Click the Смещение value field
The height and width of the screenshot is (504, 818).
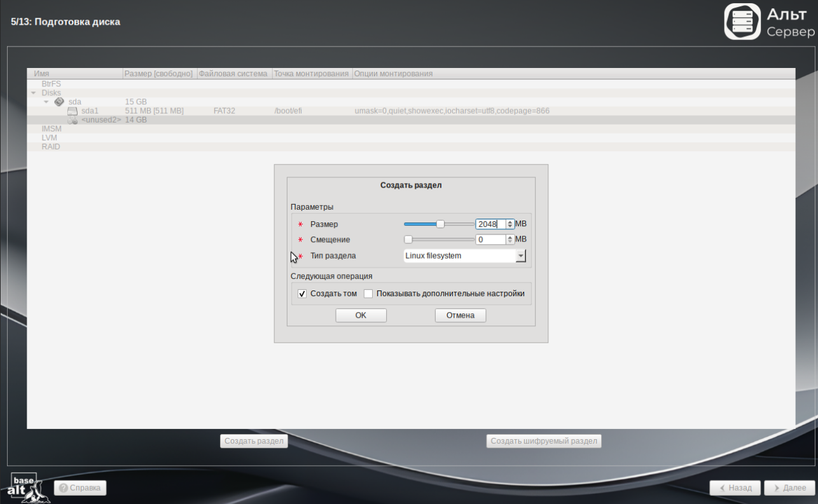(x=490, y=240)
